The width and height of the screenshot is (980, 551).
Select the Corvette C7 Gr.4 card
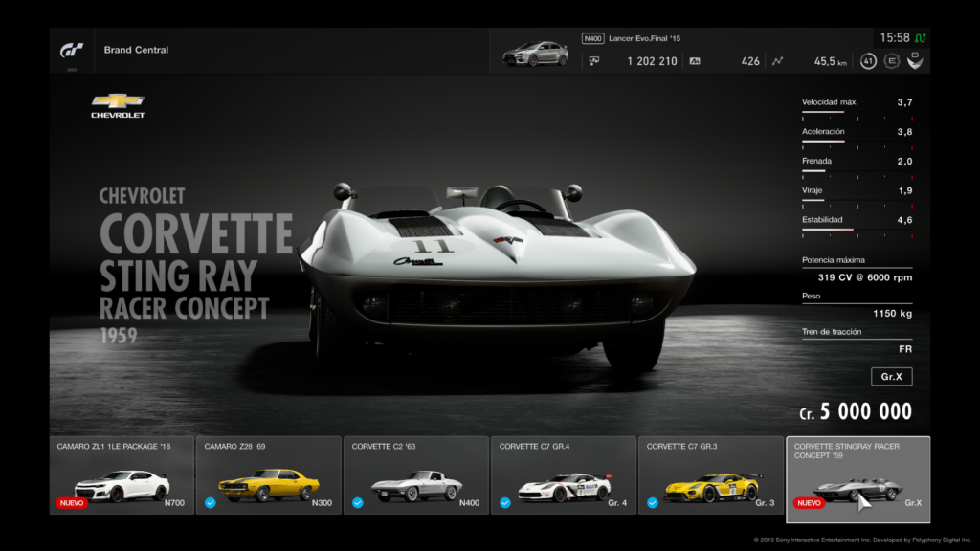tap(564, 475)
